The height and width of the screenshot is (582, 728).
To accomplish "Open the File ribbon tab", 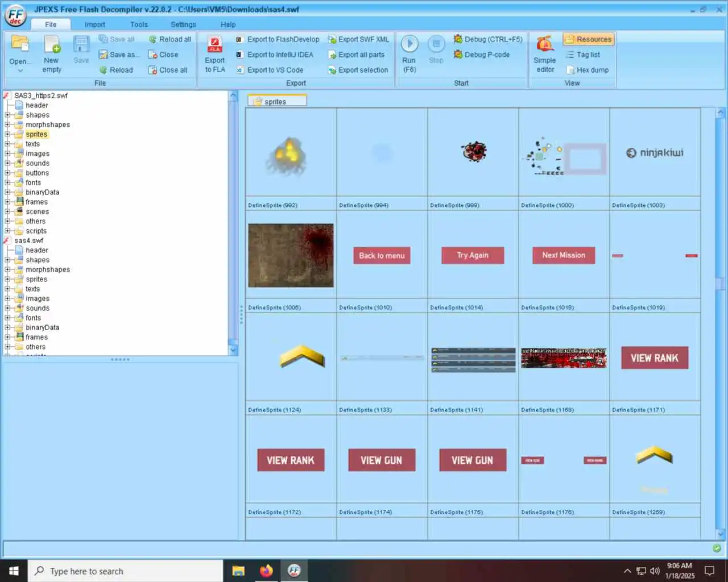I will [x=51, y=24].
